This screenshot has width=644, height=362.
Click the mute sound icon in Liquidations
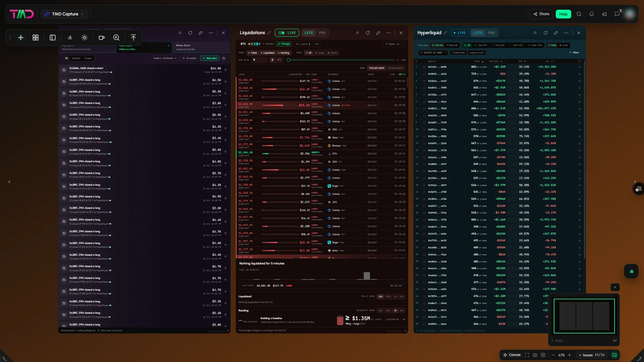point(317,44)
